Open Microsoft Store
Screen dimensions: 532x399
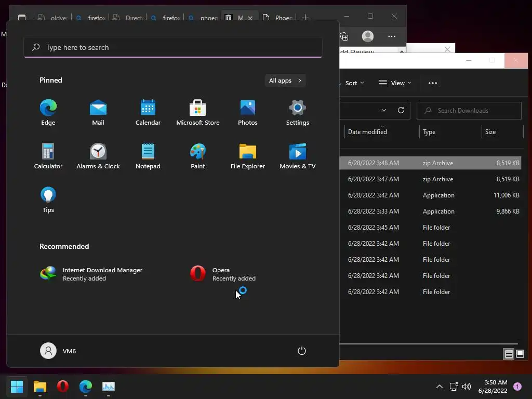(x=198, y=113)
